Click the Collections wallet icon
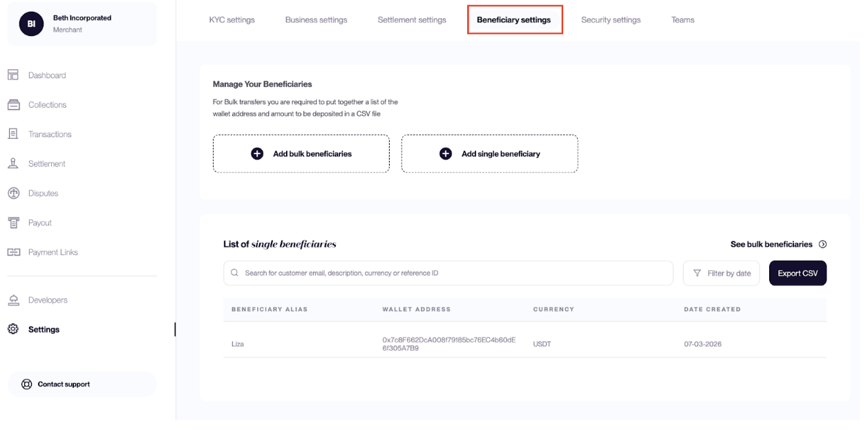Screen dimensions: 868x430 click(x=13, y=104)
